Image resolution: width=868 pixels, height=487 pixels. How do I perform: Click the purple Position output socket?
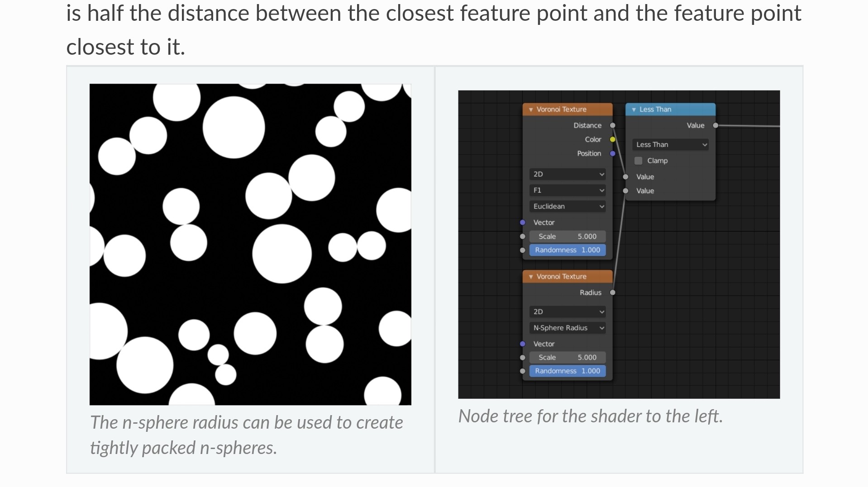tap(612, 154)
